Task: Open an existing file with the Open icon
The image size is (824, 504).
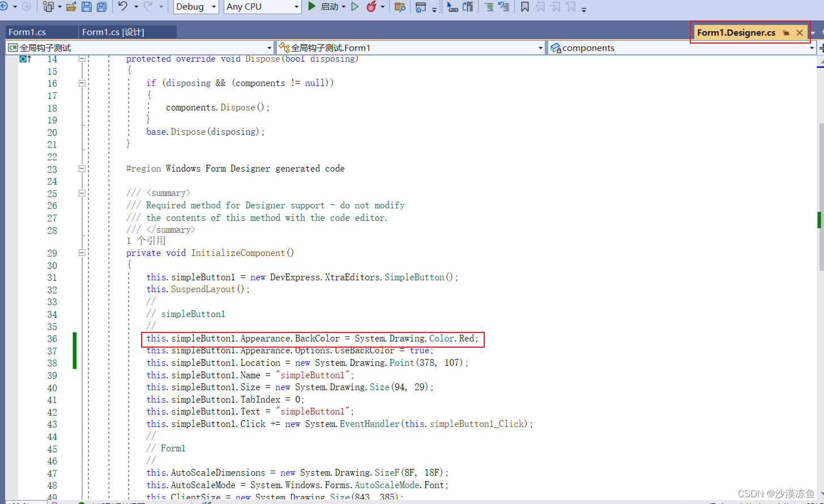Action: pyautogui.click(x=71, y=7)
